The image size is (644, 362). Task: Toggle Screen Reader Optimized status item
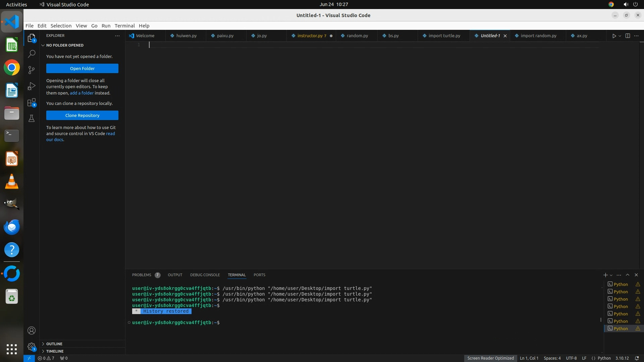click(x=490, y=358)
